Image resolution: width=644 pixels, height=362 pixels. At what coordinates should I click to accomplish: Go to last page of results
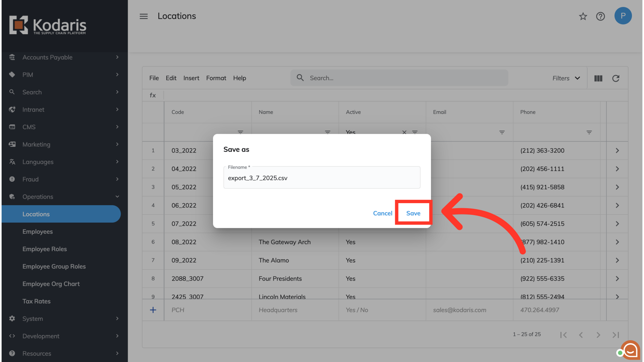[x=615, y=335]
